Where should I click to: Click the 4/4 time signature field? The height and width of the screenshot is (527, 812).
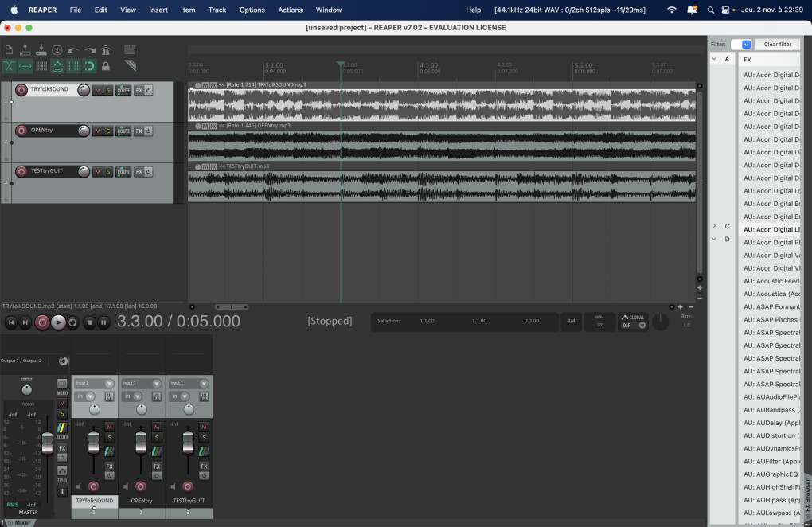(x=572, y=321)
